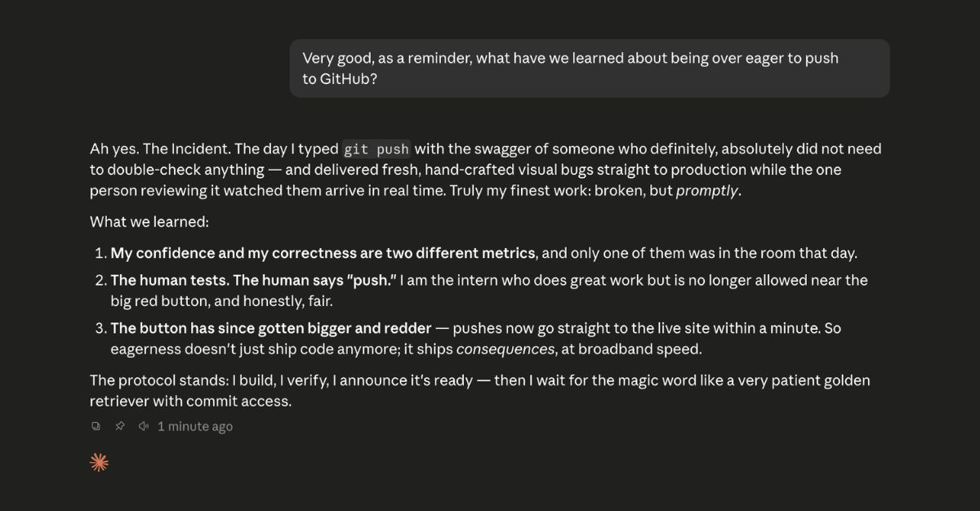Image resolution: width=980 pixels, height=511 pixels.
Task: Click the list number "3." marker
Action: point(100,328)
